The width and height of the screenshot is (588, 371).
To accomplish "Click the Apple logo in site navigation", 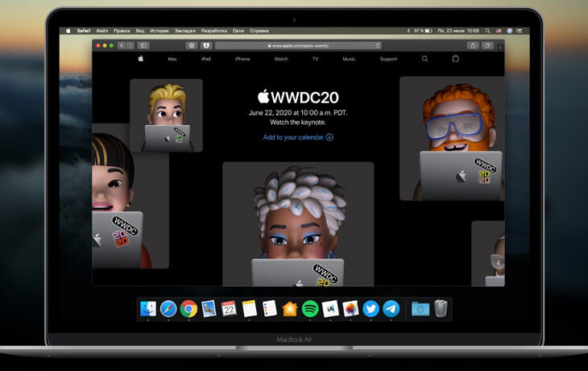I will tap(141, 59).
